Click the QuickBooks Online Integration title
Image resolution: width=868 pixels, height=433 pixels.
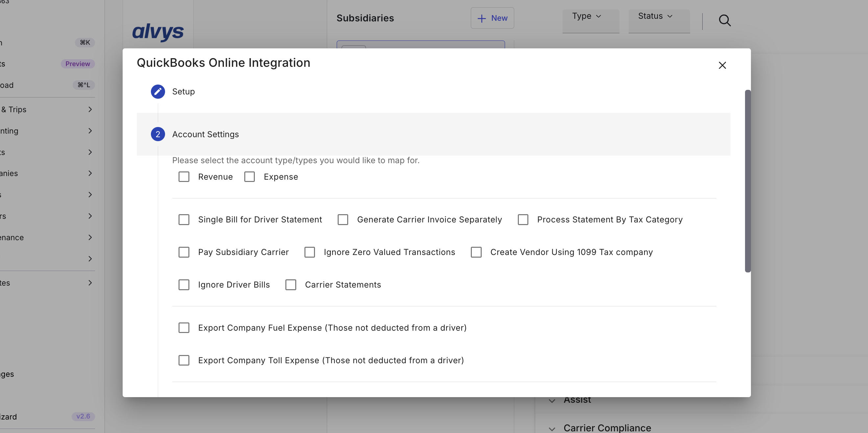(223, 63)
